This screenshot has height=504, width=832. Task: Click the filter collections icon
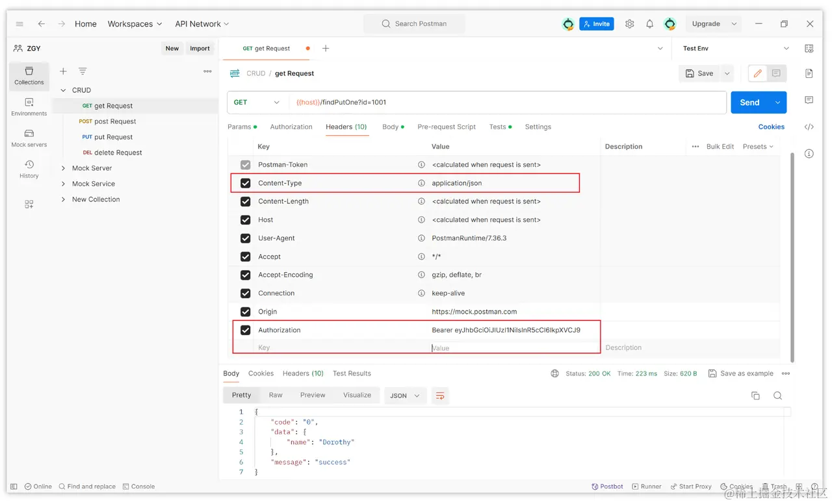pyautogui.click(x=83, y=71)
